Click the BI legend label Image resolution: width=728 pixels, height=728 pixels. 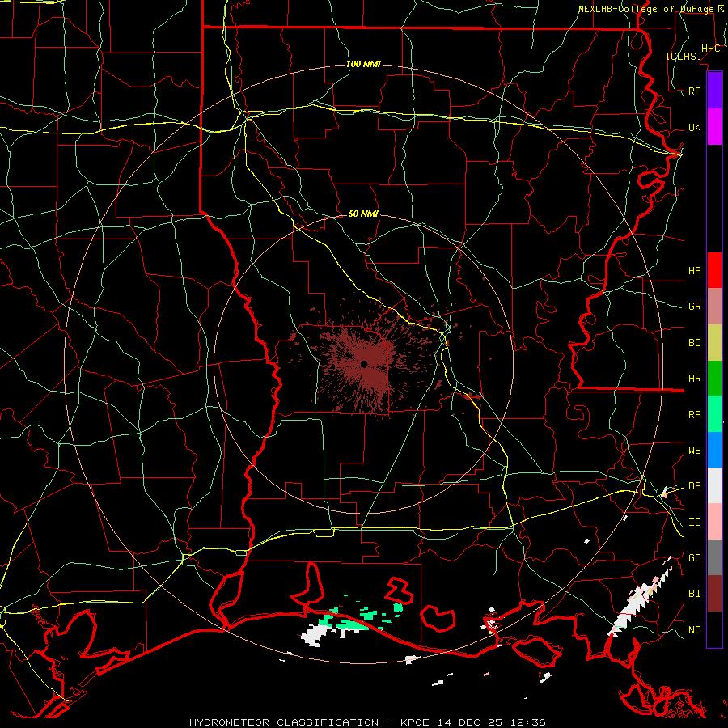tap(694, 594)
